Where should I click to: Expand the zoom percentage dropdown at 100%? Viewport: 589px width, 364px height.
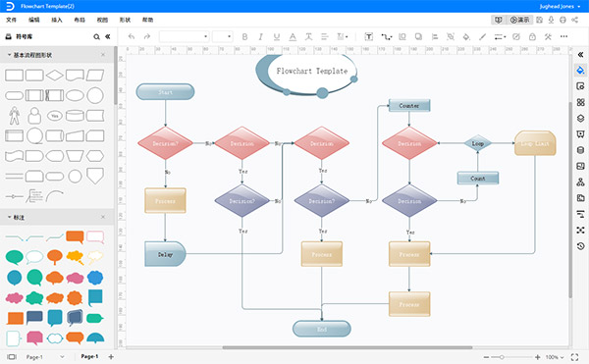[555, 357]
